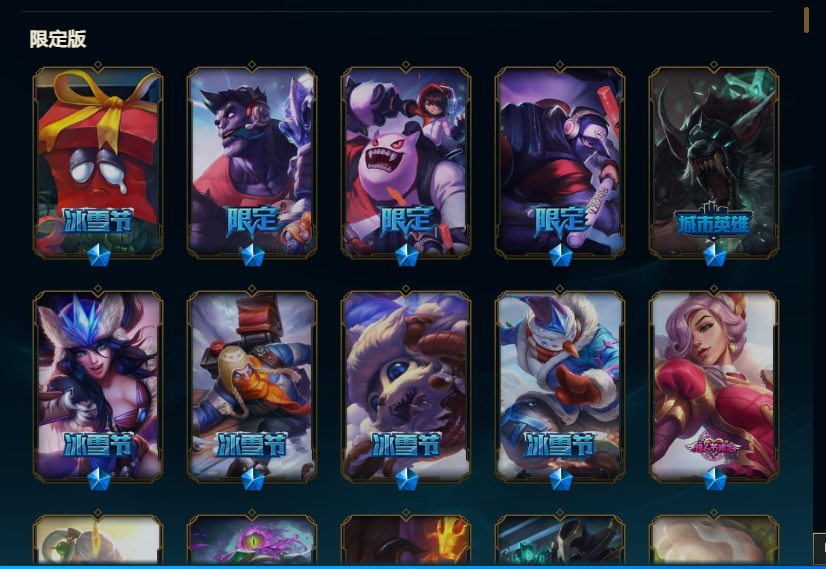Click blue gem under bearded orange-scarf skin

[252, 479]
